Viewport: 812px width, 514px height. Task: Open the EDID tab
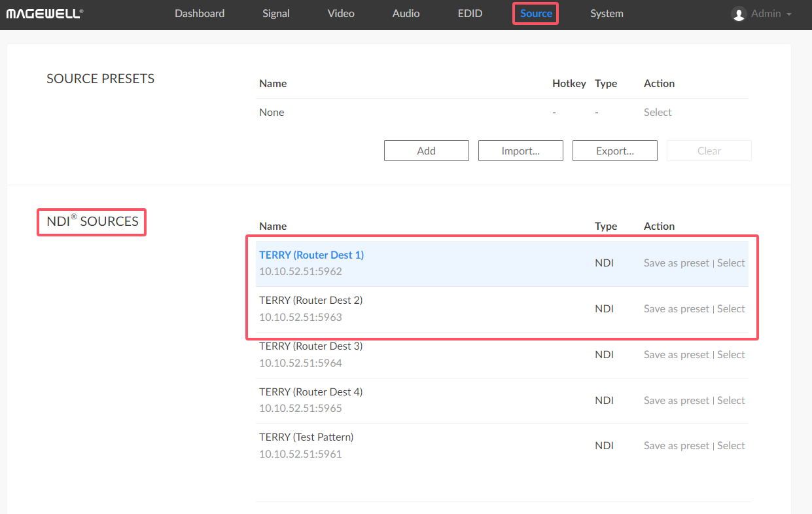[470, 13]
